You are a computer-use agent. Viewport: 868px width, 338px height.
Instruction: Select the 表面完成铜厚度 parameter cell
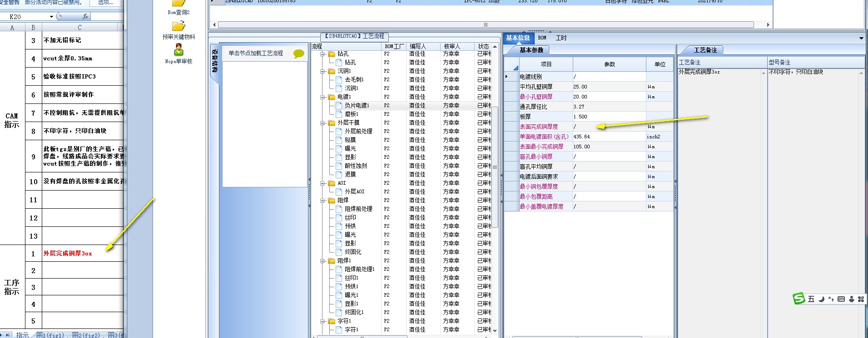tap(609, 127)
